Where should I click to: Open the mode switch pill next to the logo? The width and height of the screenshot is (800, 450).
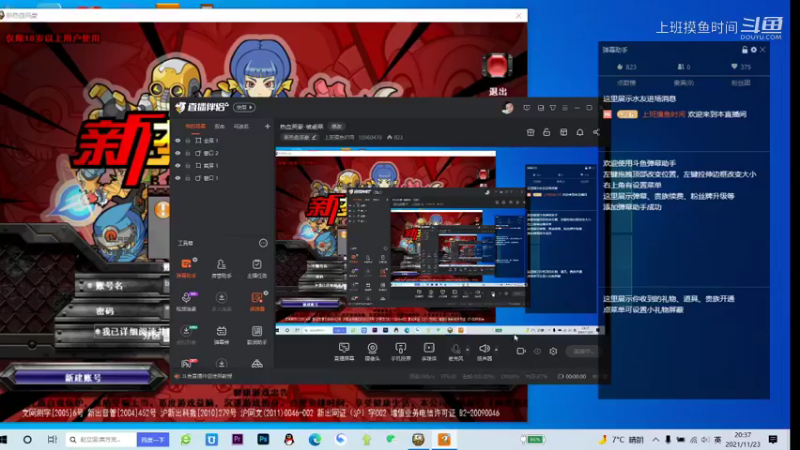[244, 108]
